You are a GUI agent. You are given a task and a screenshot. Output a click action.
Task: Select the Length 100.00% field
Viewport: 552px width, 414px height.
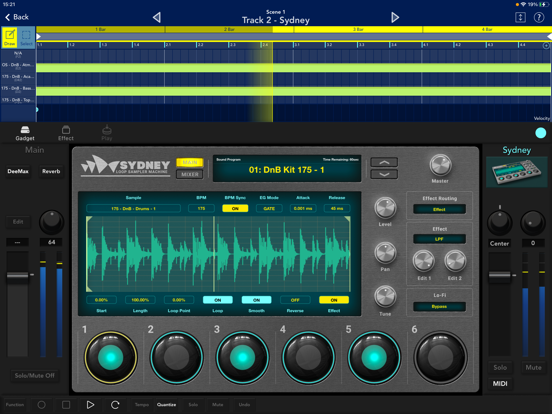[x=140, y=300]
